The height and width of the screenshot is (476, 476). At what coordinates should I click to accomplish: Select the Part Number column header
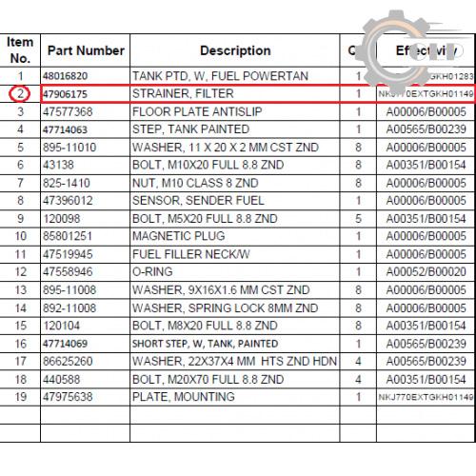(x=85, y=50)
